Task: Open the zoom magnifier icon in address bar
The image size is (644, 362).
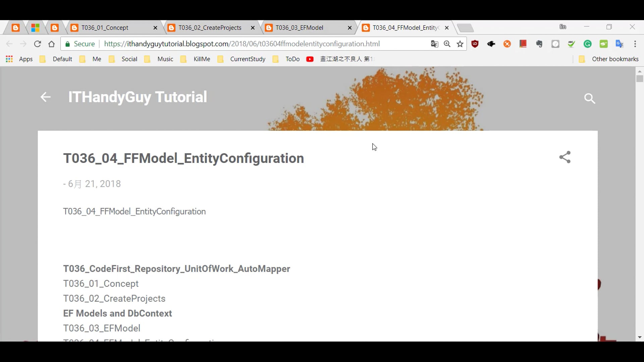Action: [447, 44]
